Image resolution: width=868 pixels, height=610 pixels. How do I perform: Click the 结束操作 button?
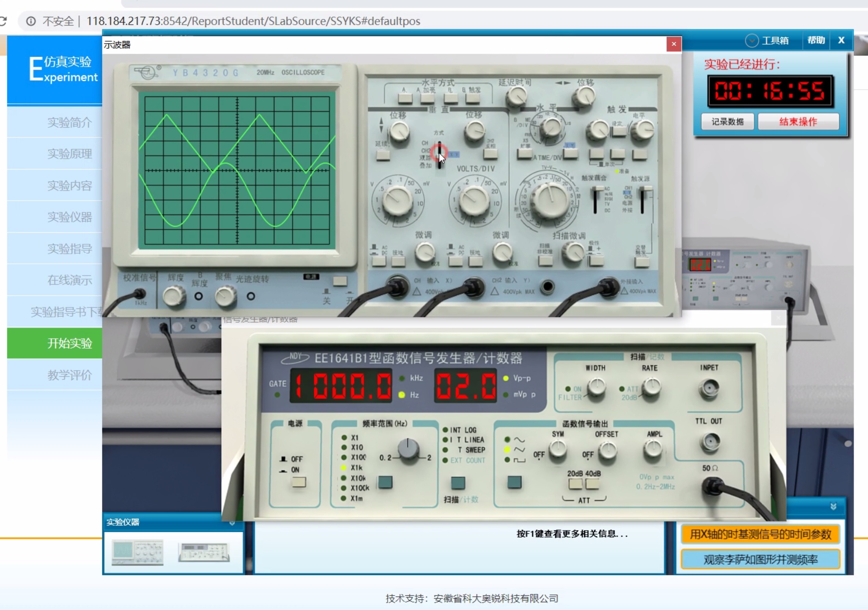point(798,122)
